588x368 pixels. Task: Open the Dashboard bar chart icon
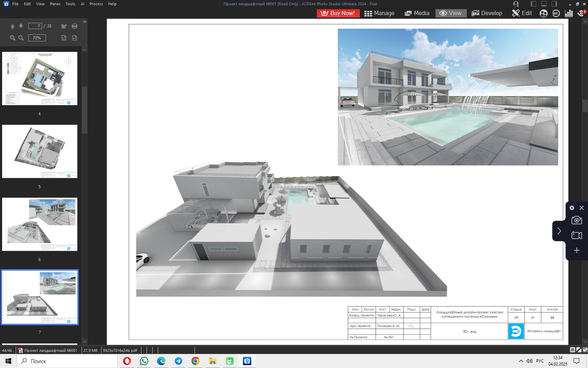click(568, 13)
